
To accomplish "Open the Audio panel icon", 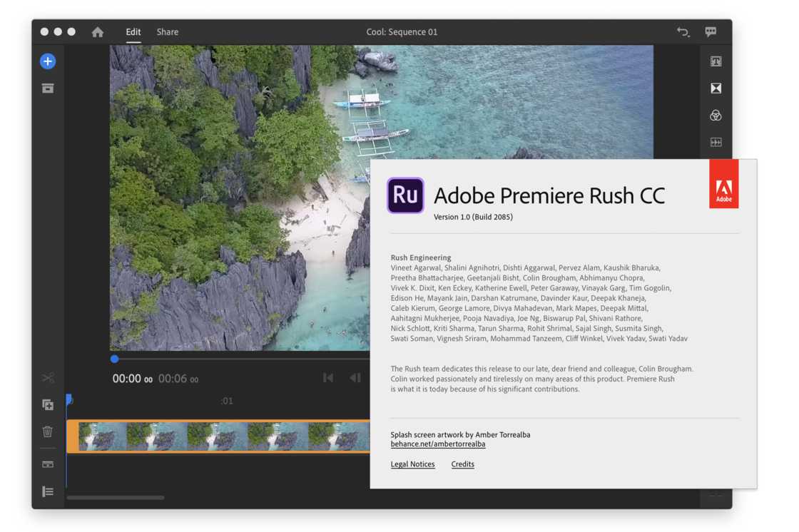I will click(716, 142).
